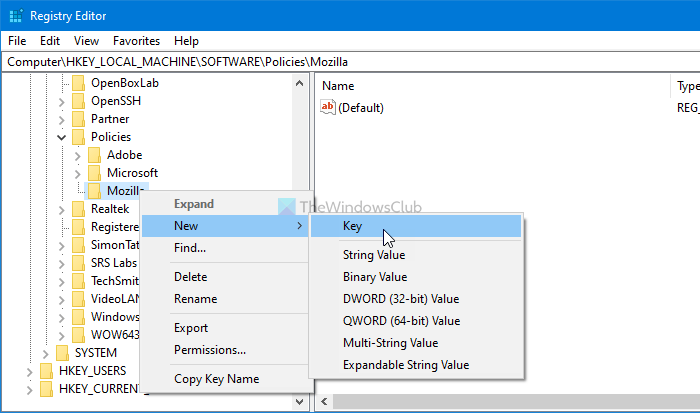This screenshot has width=700, height=413.
Task: Choose QWORD (64-bit) Value
Action: (416, 321)
